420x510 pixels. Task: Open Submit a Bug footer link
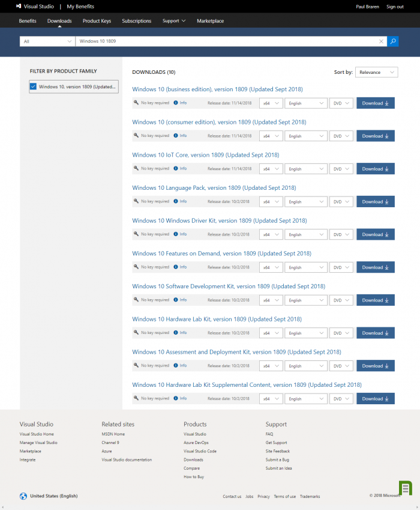pos(277,460)
